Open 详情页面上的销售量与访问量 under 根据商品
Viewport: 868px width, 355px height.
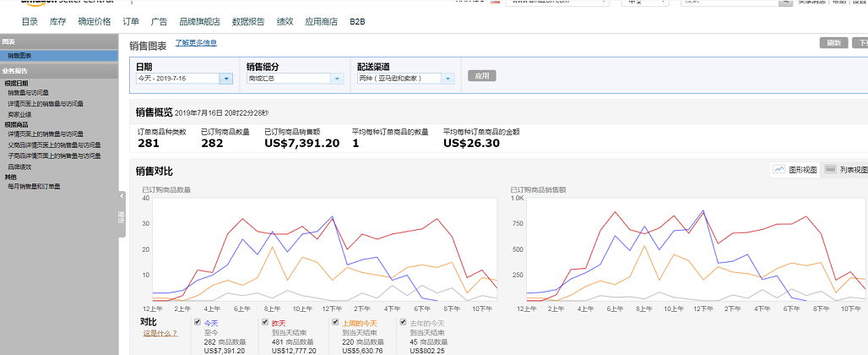[x=46, y=134]
